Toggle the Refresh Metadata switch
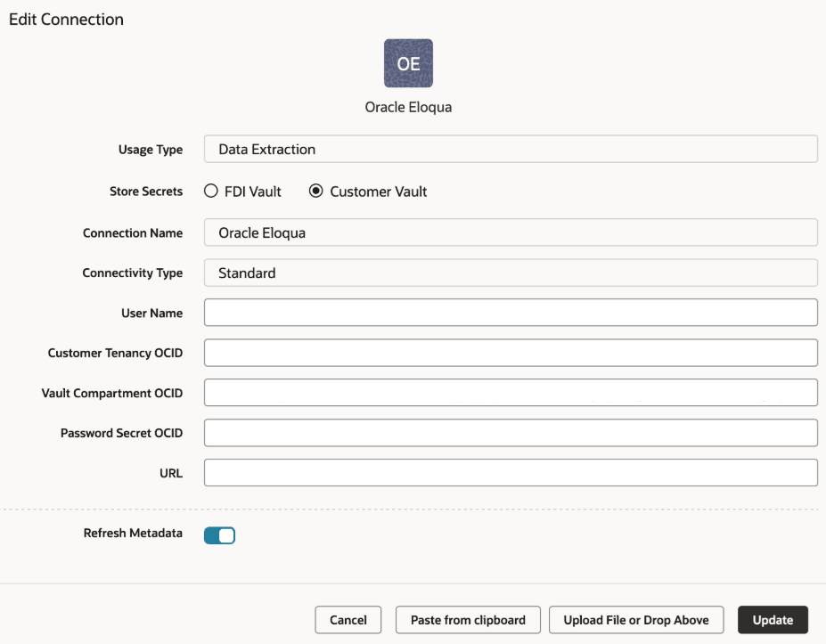This screenshot has width=826, height=644. click(220, 535)
